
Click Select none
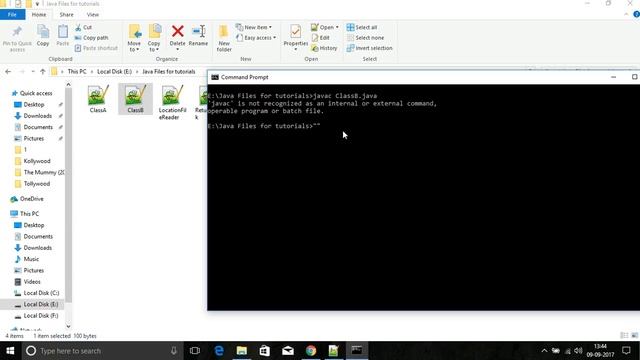pyautogui.click(x=365, y=38)
